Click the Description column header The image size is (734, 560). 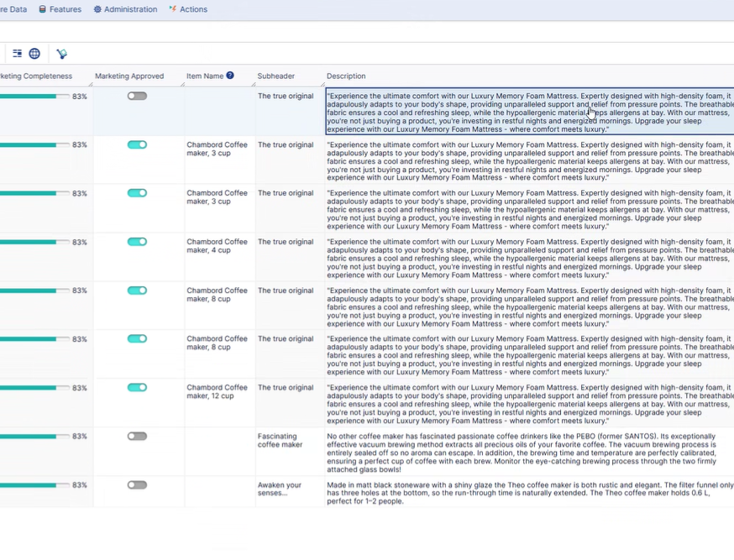coord(346,76)
